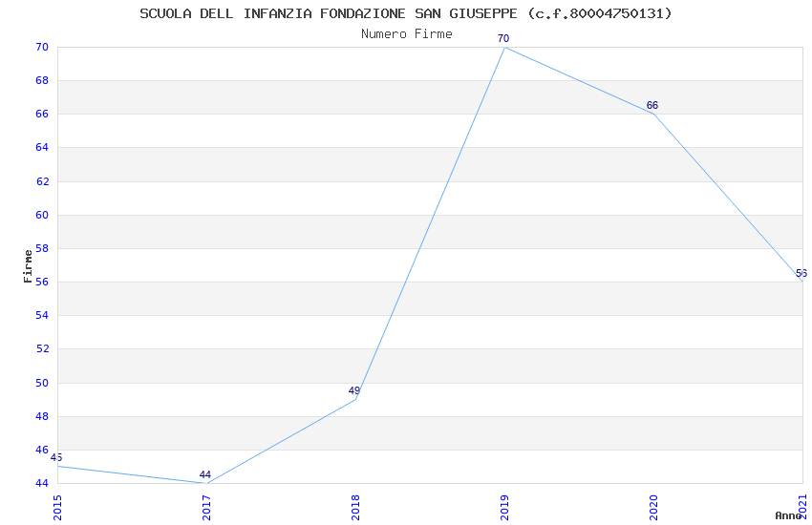
Task: Click the y-axis tick value 62
Action: coord(42,181)
